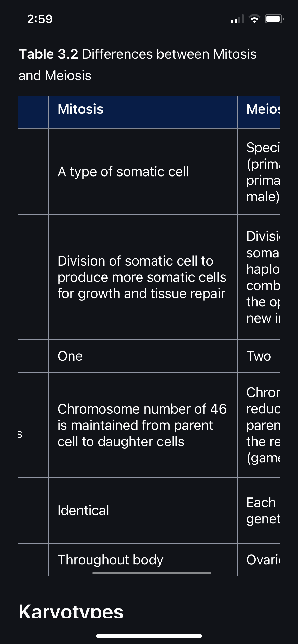
Task: Tap the Table 3.2 caption title
Action: (138, 65)
